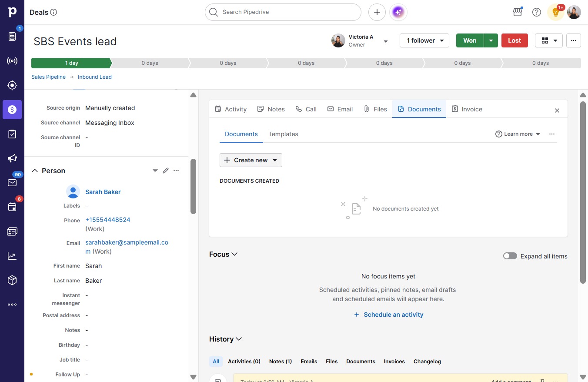Click the Search Pipedrive field
Viewport: 588px width, 382px height.
coord(283,12)
